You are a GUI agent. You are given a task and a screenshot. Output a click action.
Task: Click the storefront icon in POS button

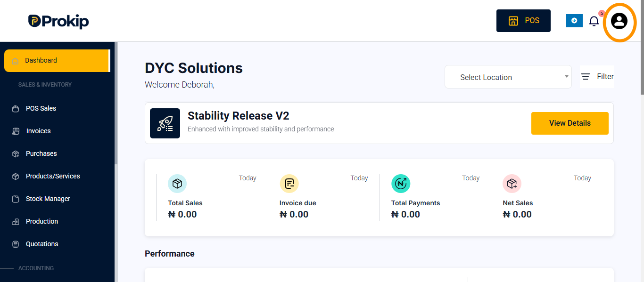tap(513, 21)
